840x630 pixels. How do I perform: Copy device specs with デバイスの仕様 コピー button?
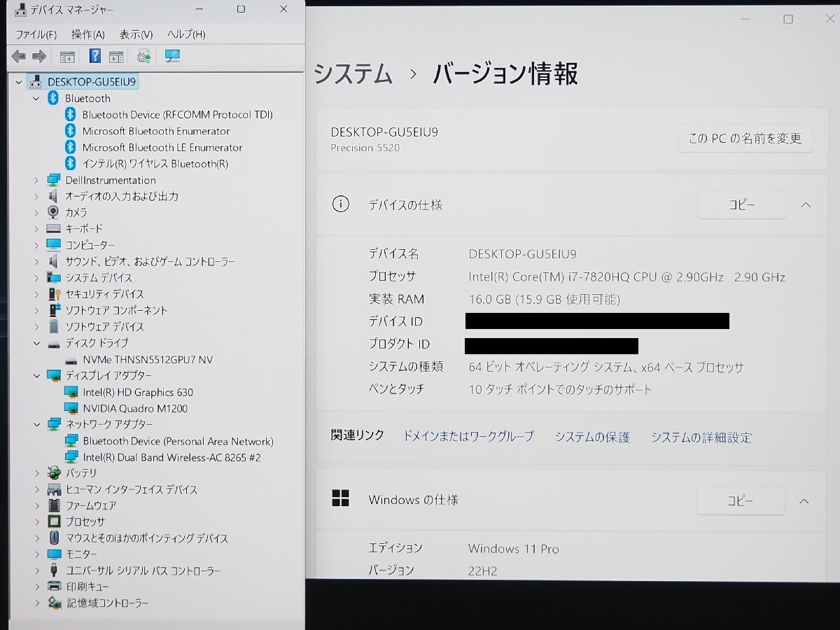pyautogui.click(x=742, y=205)
